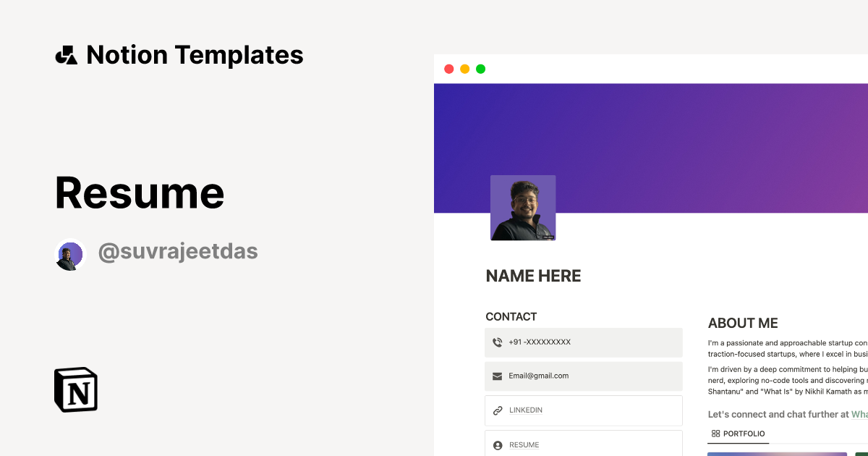Click the profile photo on the cover
868x456 pixels.
pyautogui.click(x=523, y=208)
